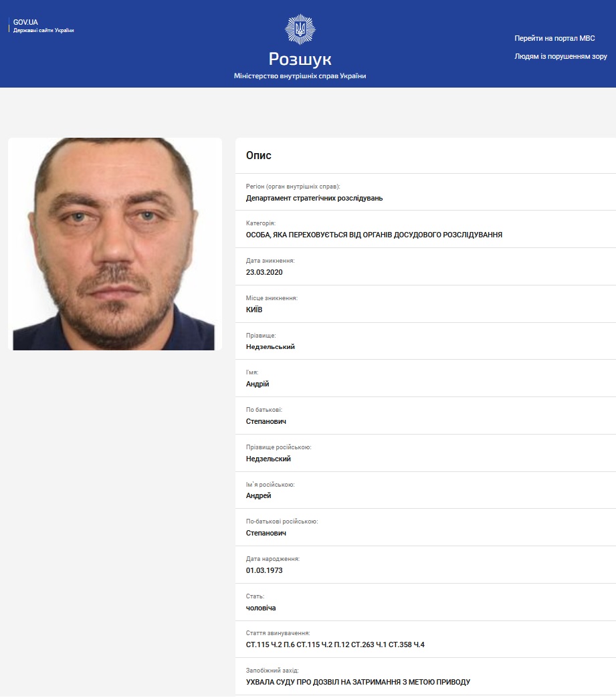Click the MVS police star emblem logo
Screen dimensions: 616x700
point(300,29)
